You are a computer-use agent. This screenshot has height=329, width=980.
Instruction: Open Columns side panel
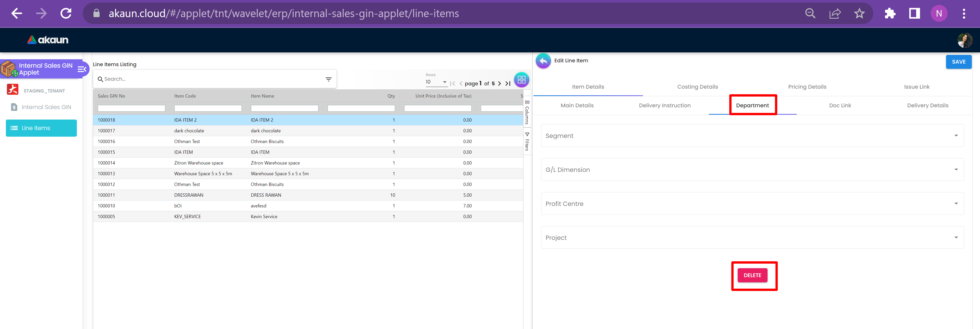527,112
